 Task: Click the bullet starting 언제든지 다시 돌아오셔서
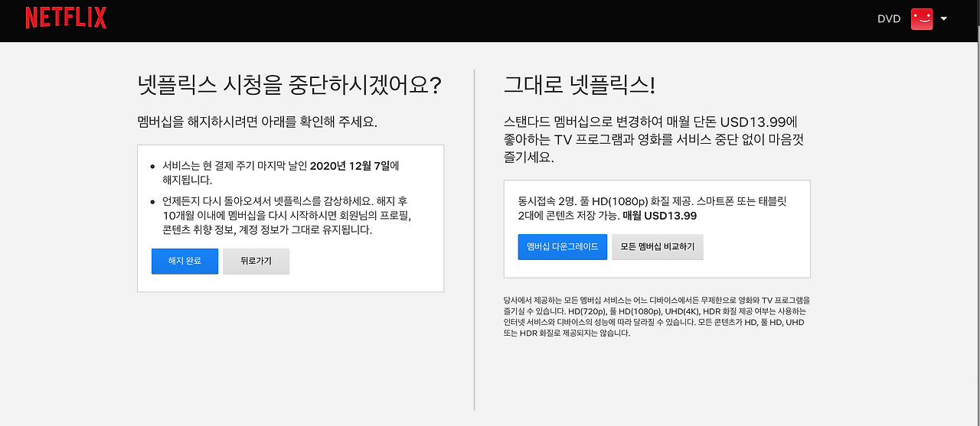tap(287, 215)
